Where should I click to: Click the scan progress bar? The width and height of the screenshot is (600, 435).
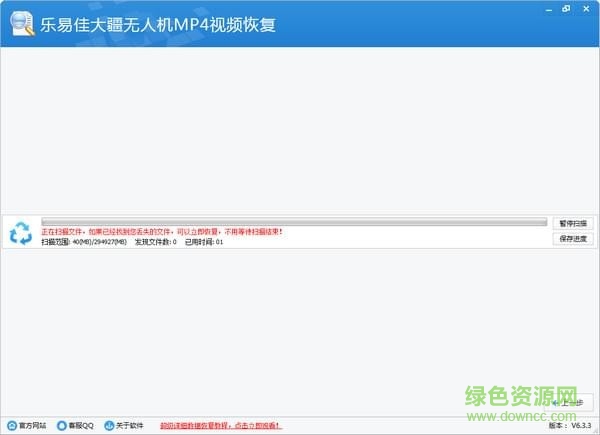click(294, 222)
